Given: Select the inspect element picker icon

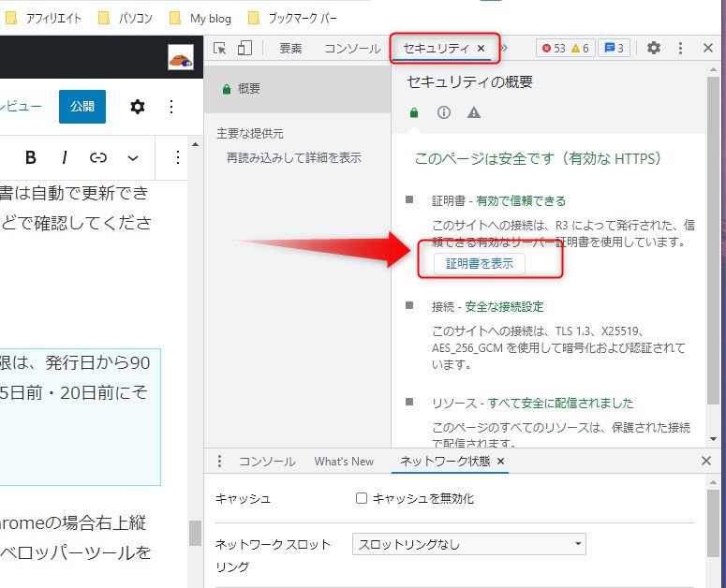Looking at the screenshot, I should point(219,48).
